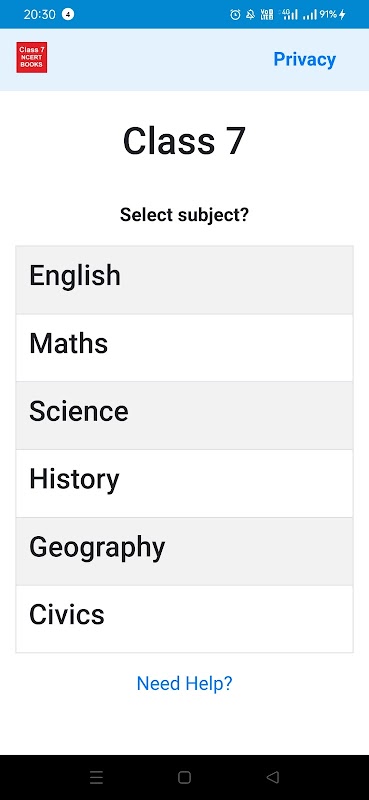The width and height of the screenshot is (369, 800).
Task: Tap the Class 7 NCERT Books logo
Action: click(32, 57)
